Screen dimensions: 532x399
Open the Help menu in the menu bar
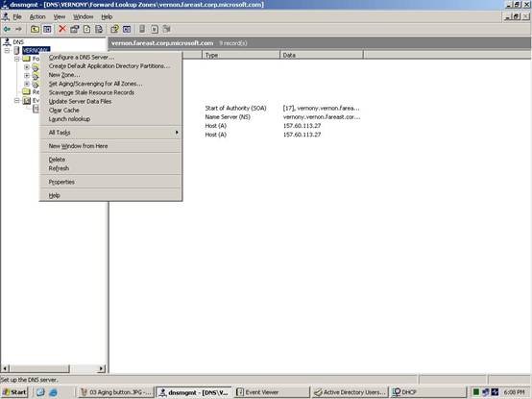click(x=107, y=16)
